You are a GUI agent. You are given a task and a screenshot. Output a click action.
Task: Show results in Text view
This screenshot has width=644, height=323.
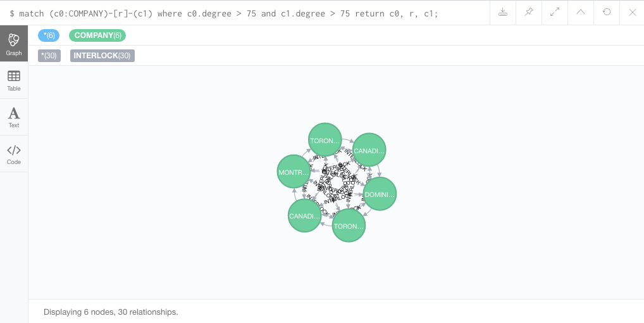click(x=14, y=117)
